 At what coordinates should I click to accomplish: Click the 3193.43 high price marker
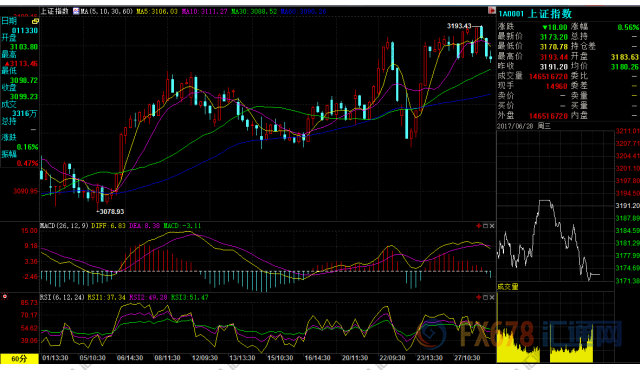[x=459, y=26]
